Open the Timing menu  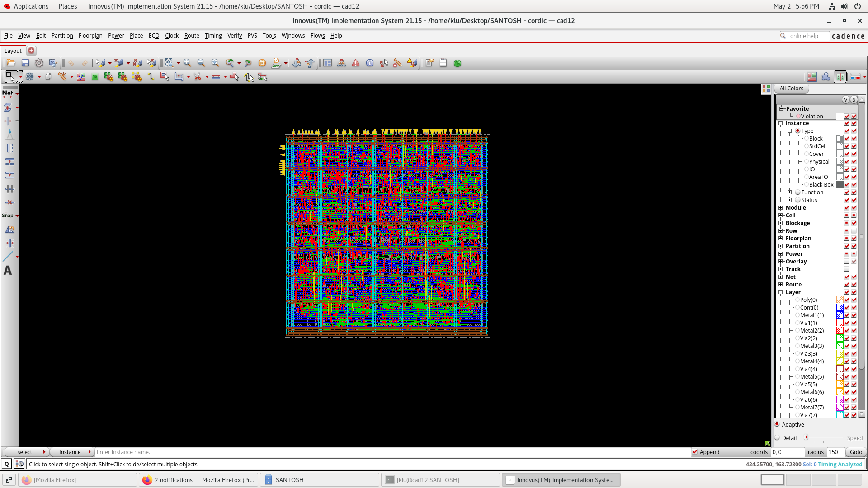(213, 35)
